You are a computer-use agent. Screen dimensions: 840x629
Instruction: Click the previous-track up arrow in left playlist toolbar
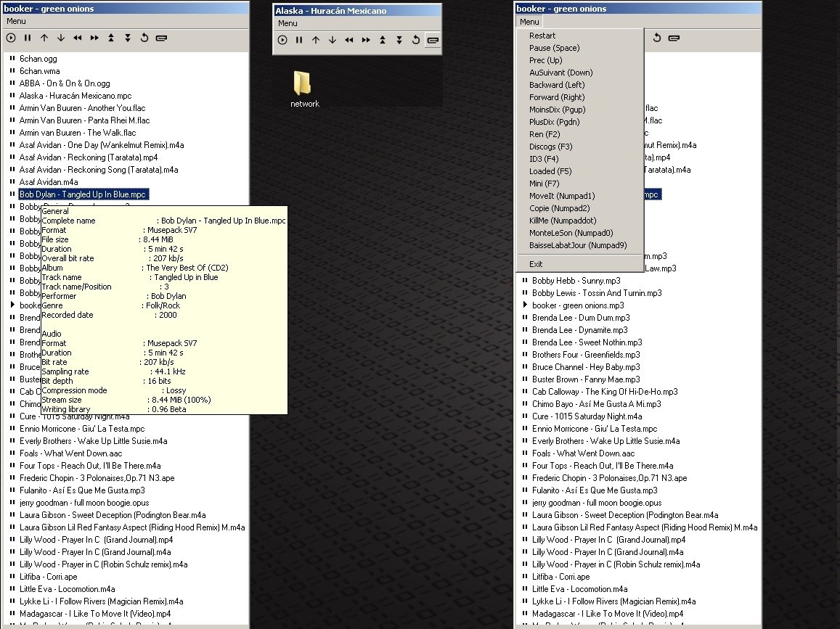point(44,38)
